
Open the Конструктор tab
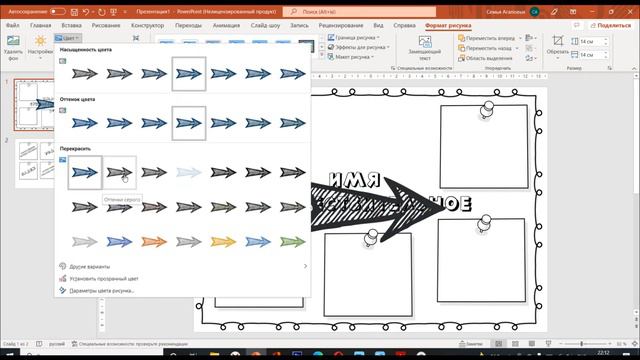[x=147, y=25]
